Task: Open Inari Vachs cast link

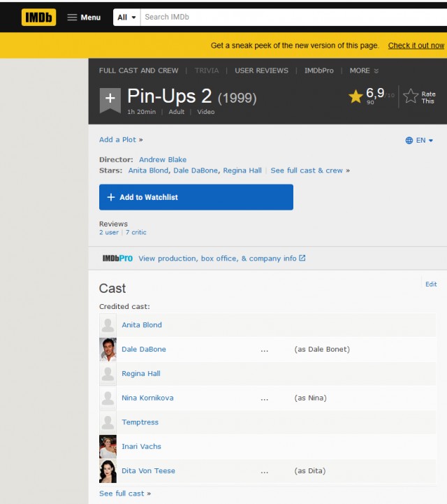Action: coord(141,447)
